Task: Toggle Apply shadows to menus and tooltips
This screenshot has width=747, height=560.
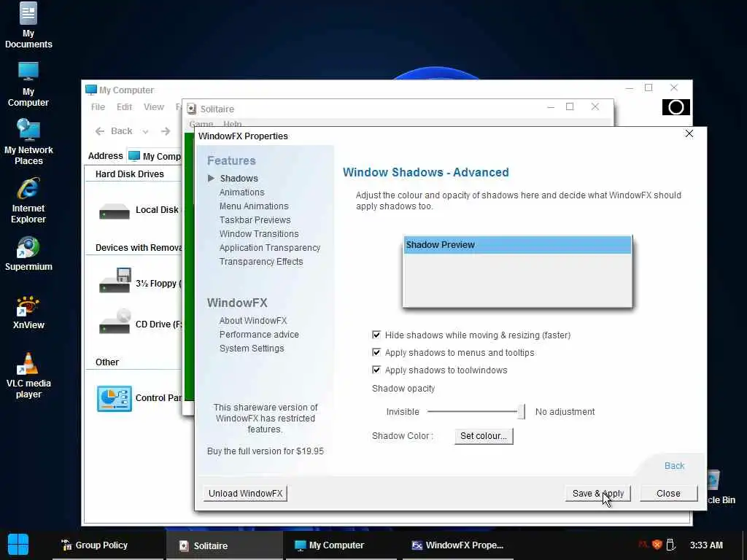Action: click(376, 352)
